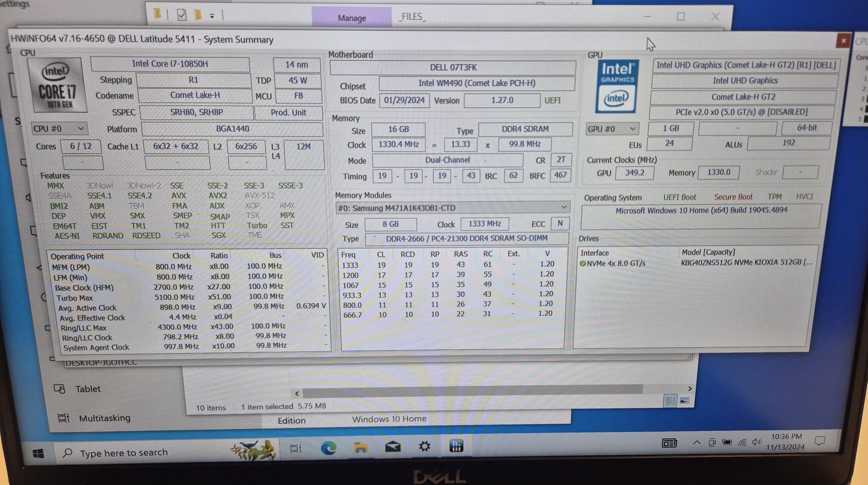This screenshot has width=868, height=485.
Task: Click the volume speaker tray icon
Action: tap(756, 442)
